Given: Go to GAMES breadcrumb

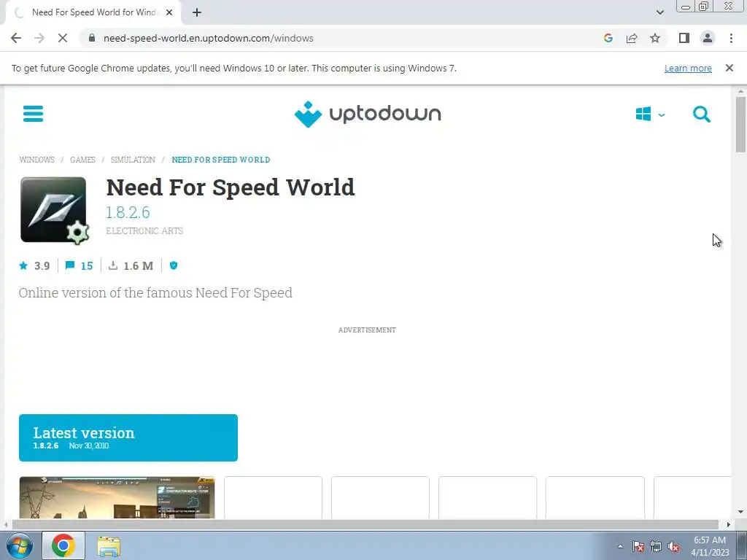Looking at the screenshot, I should pos(82,160).
